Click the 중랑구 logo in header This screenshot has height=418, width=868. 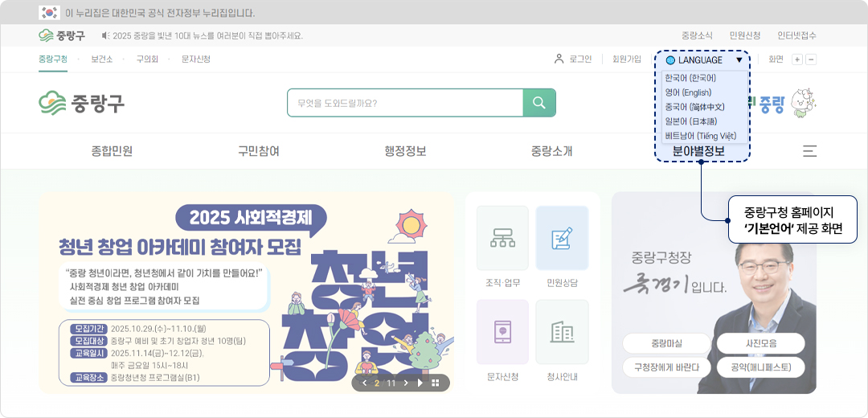point(82,103)
